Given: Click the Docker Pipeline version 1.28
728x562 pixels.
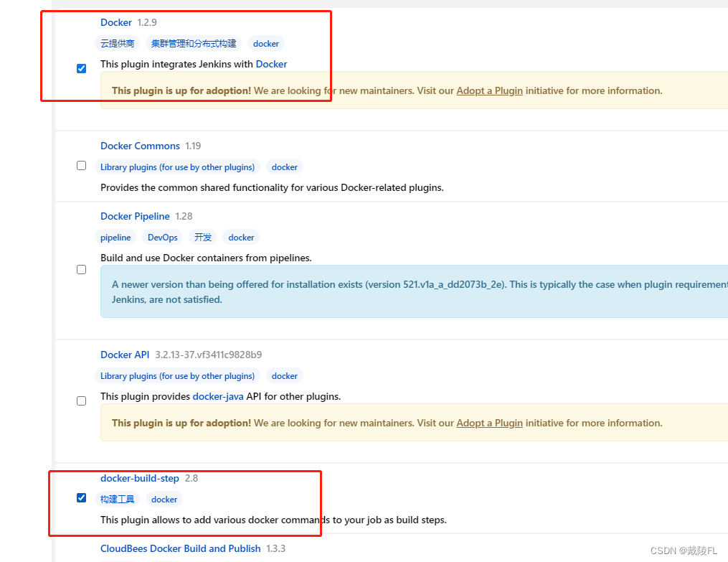Looking at the screenshot, I should pyautogui.click(x=184, y=216).
